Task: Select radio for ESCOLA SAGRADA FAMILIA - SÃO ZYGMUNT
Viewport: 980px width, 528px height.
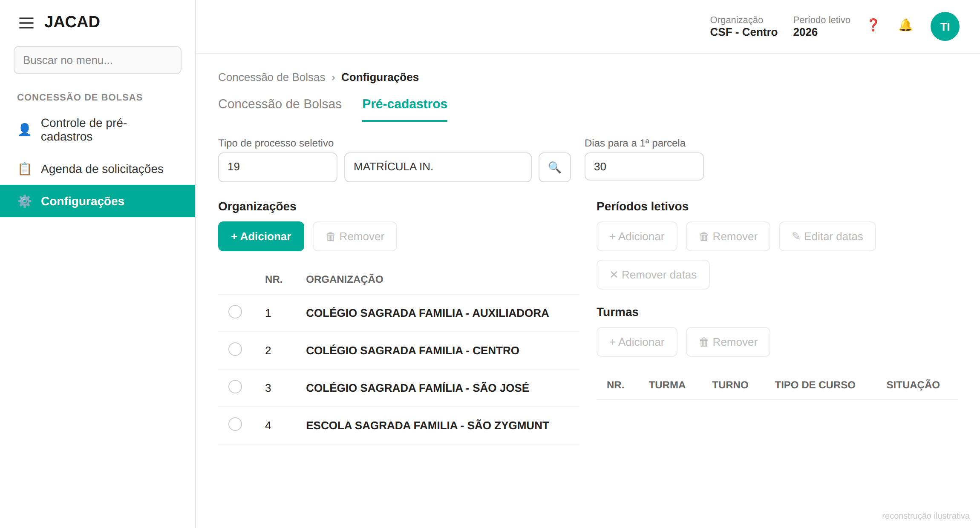Action: pos(235,424)
